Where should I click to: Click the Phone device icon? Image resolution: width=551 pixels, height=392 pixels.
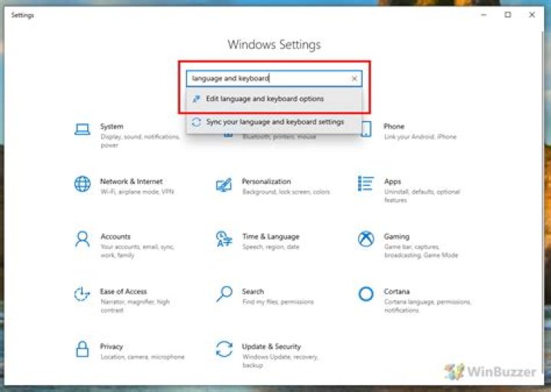(x=366, y=129)
